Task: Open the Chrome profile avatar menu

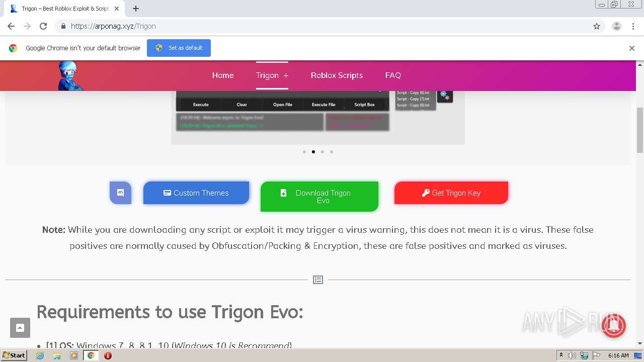Action: tap(616, 26)
